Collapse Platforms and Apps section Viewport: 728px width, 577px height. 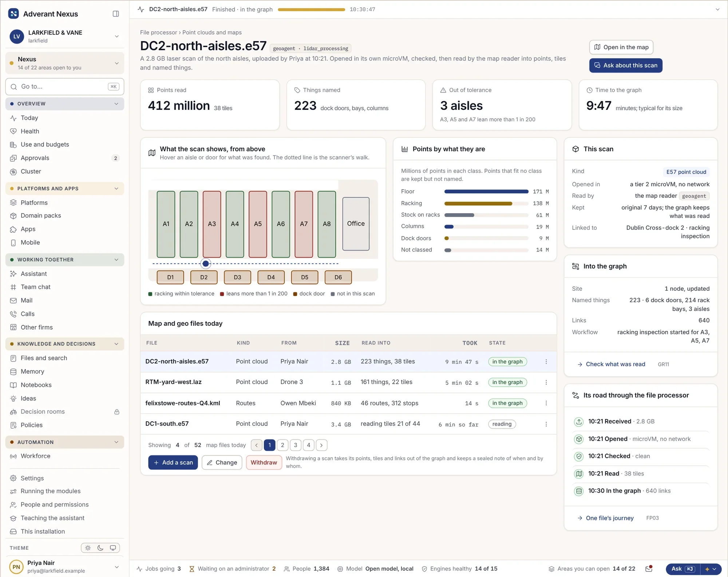(65, 188)
